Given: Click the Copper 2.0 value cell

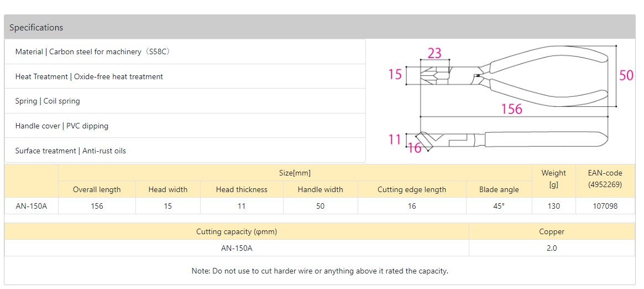Looking at the screenshot, I should click(x=552, y=248).
